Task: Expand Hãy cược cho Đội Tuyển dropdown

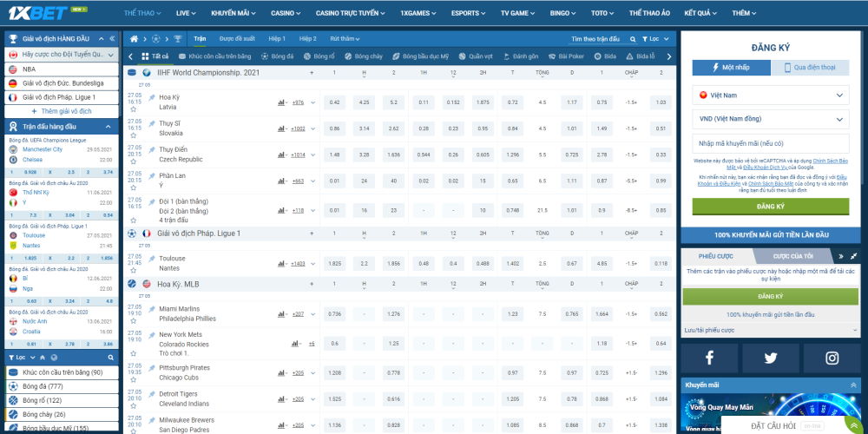Action: [x=62, y=55]
